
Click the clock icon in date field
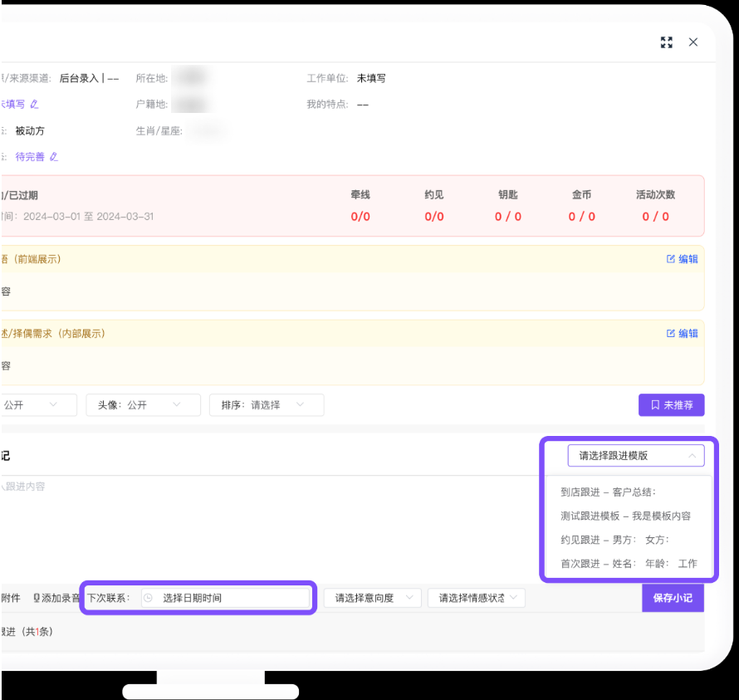[149, 598]
